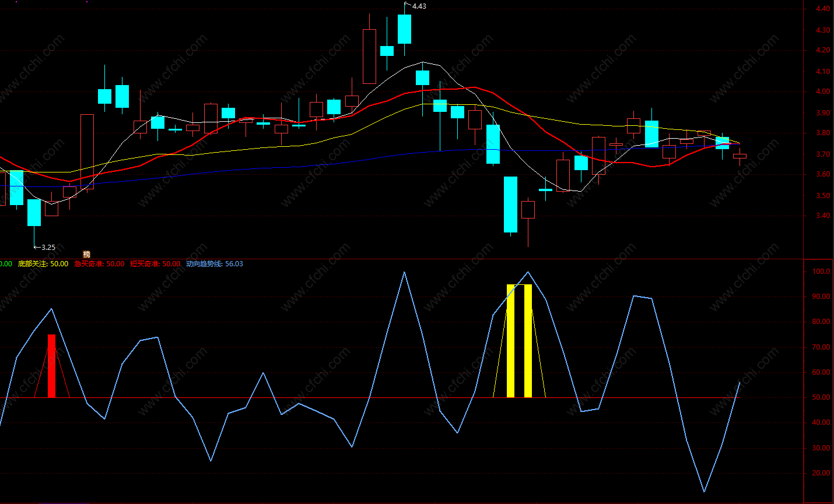Viewport: 834px width, 504px height.
Task: Click the 3.70 price axis label
Action: point(823,154)
